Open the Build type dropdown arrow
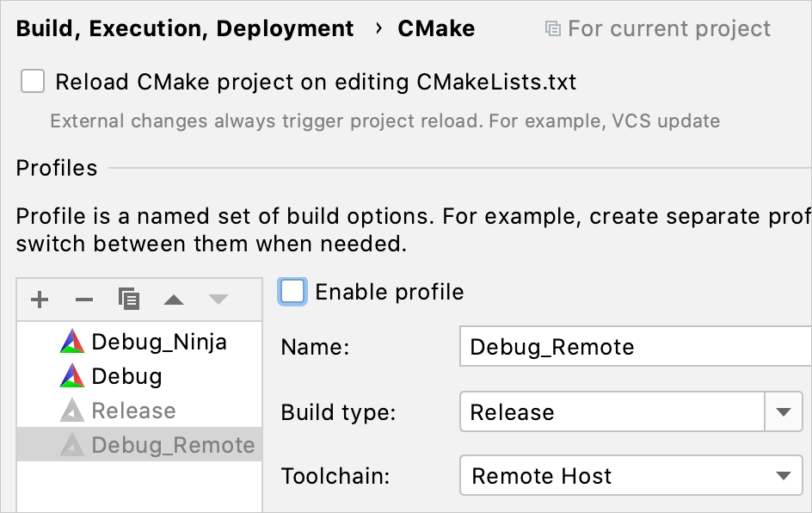The image size is (812, 513). coord(783,412)
